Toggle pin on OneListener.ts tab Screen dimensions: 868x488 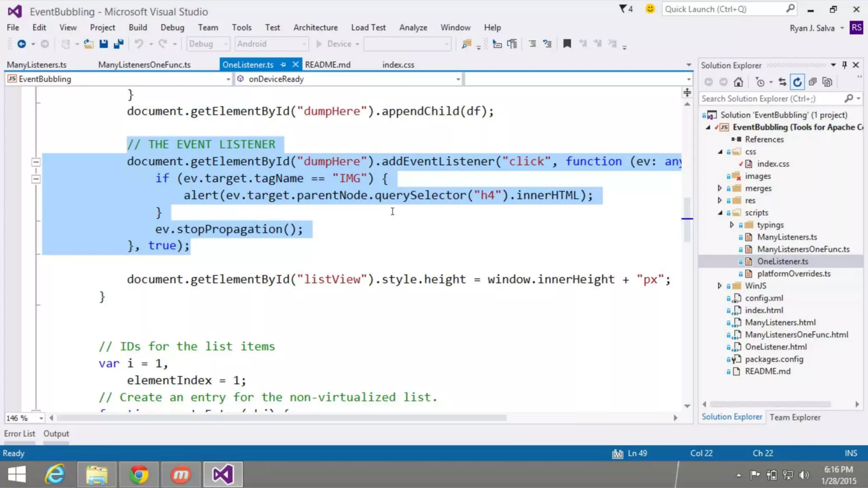tap(283, 65)
